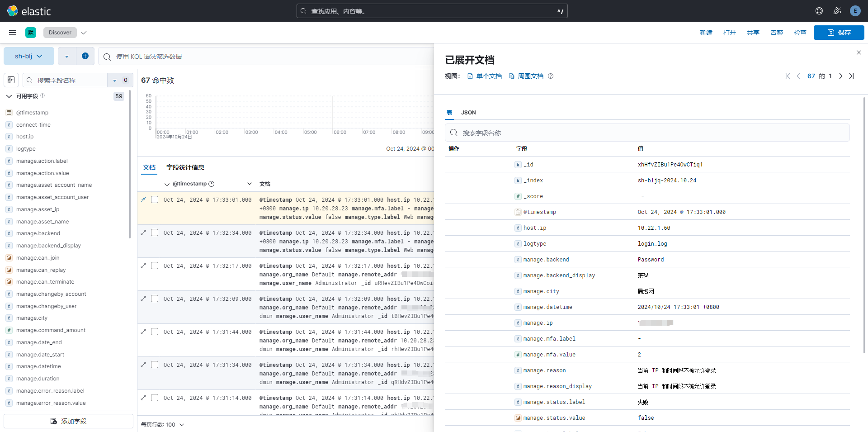The width and height of the screenshot is (868, 432).
Task: Click logtype value login_log in flyout
Action: (x=652, y=244)
